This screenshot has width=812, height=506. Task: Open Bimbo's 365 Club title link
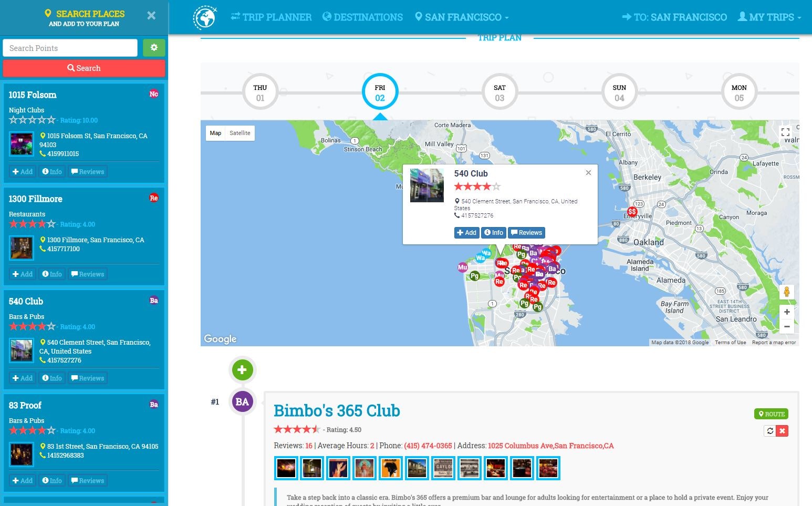(337, 410)
